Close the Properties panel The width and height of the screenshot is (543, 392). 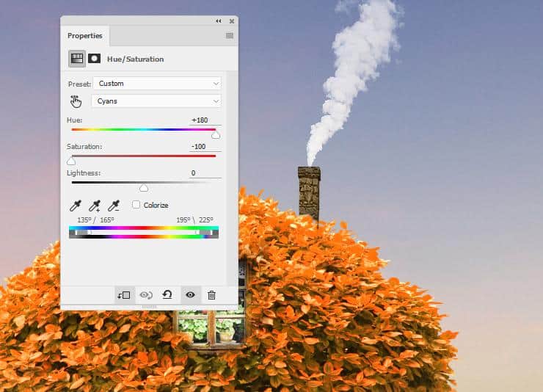click(x=232, y=21)
